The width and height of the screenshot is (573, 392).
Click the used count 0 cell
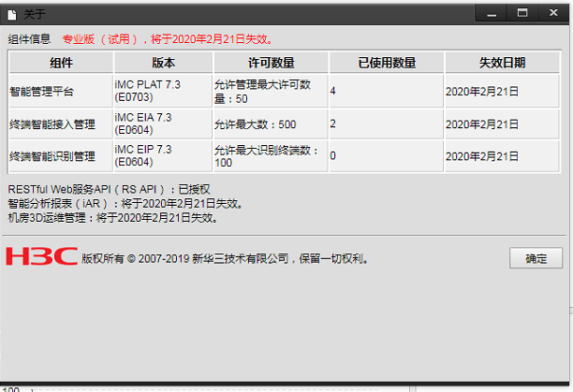[x=387, y=156]
